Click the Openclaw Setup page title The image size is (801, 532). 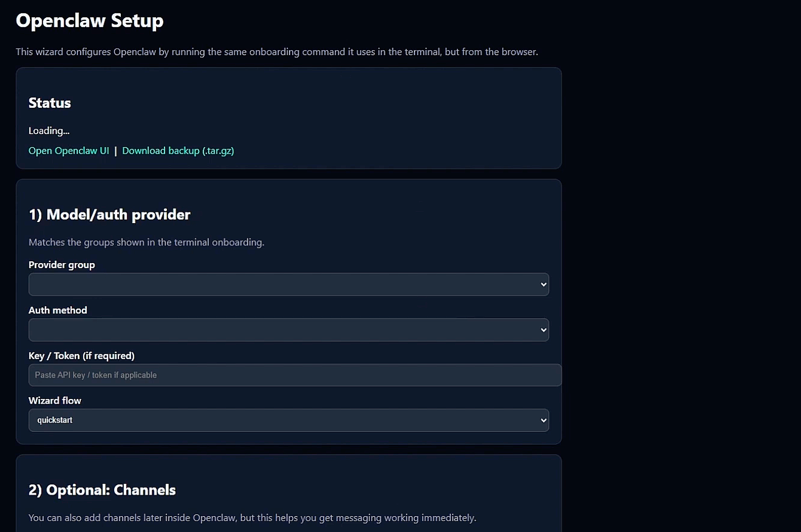[x=89, y=21]
